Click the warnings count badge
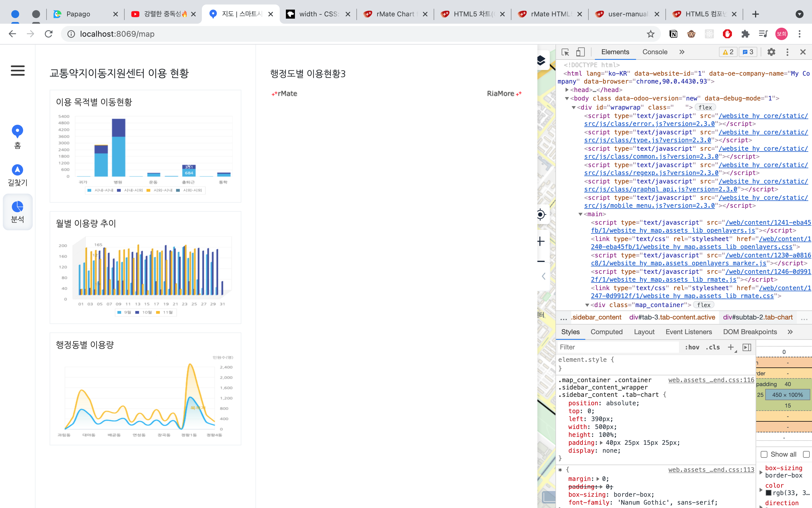 tap(728, 52)
